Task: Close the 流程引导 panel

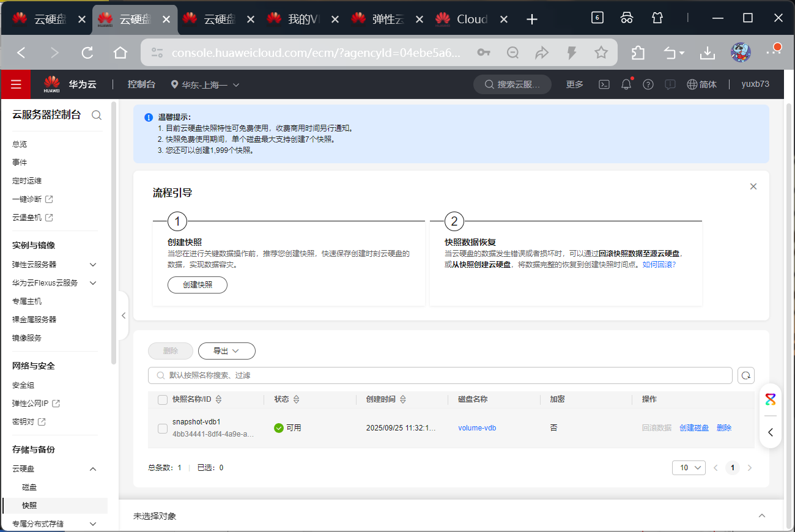Action: coord(753,187)
